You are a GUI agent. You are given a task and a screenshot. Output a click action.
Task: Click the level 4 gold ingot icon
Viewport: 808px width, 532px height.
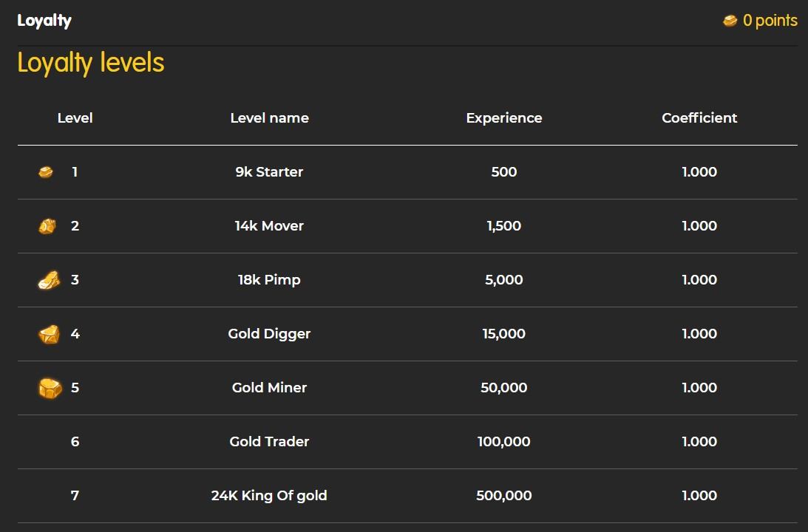point(49,334)
